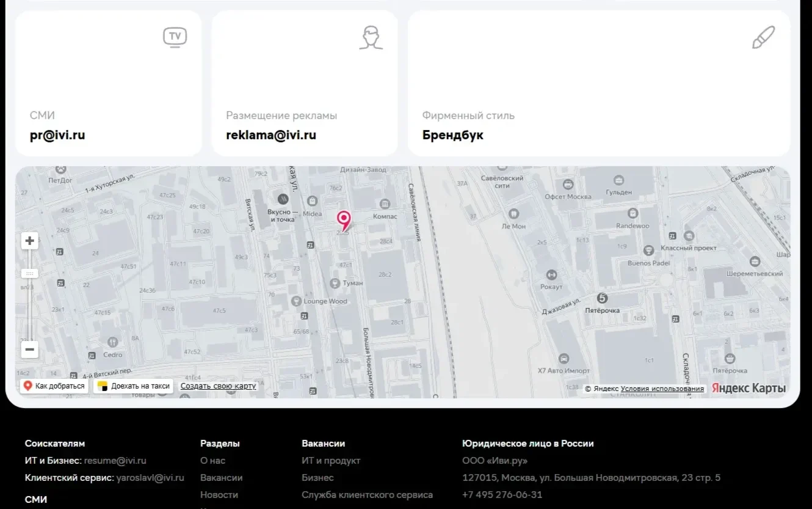Click the 1-я Хуторская ул. street label
This screenshot has width=812, height=509.
click(109, 182)
